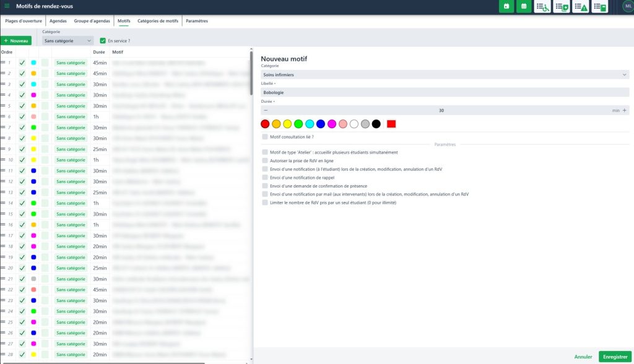
Task: Click the 'Enregistrer' button
Action: (x=615, y=357)
